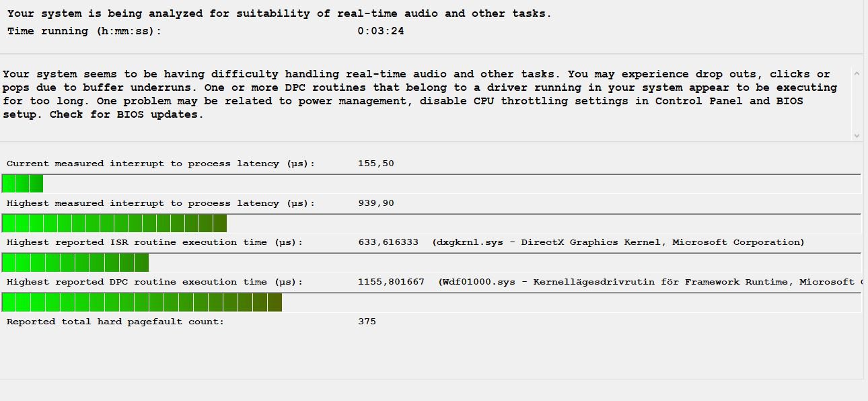Click the time running value 0:03:24
The image size is (868, 401).
point(381,31)
